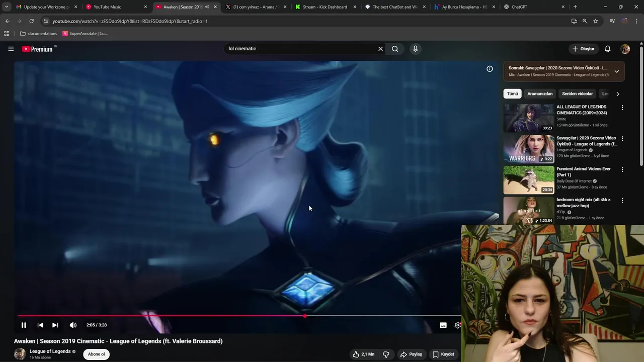Image resolution: width=644 pixels, height=362 pixels.
Task: Like the Awaken video
Action: (364, 354)
